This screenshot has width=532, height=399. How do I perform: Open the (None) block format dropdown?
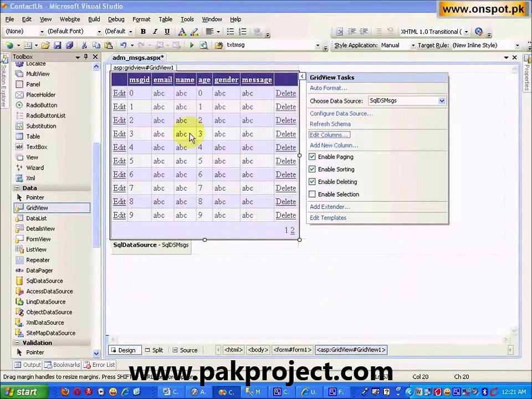click(42, 32)
